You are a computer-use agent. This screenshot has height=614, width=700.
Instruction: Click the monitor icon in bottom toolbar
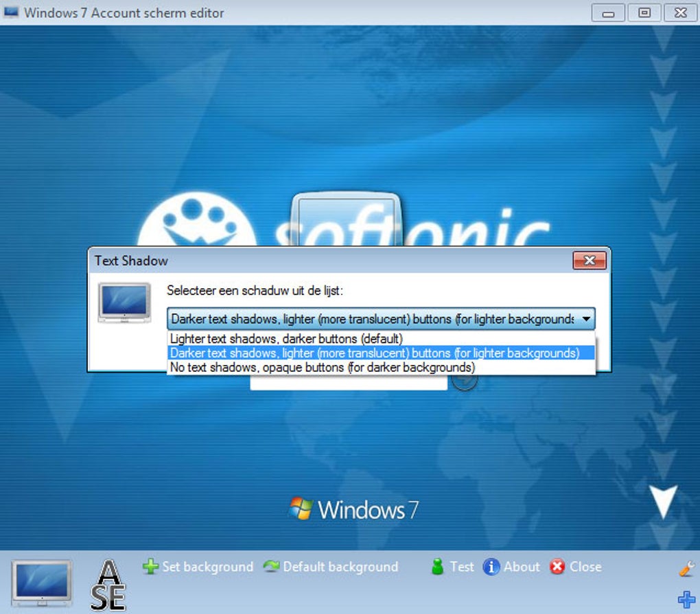tap(41, 582)
